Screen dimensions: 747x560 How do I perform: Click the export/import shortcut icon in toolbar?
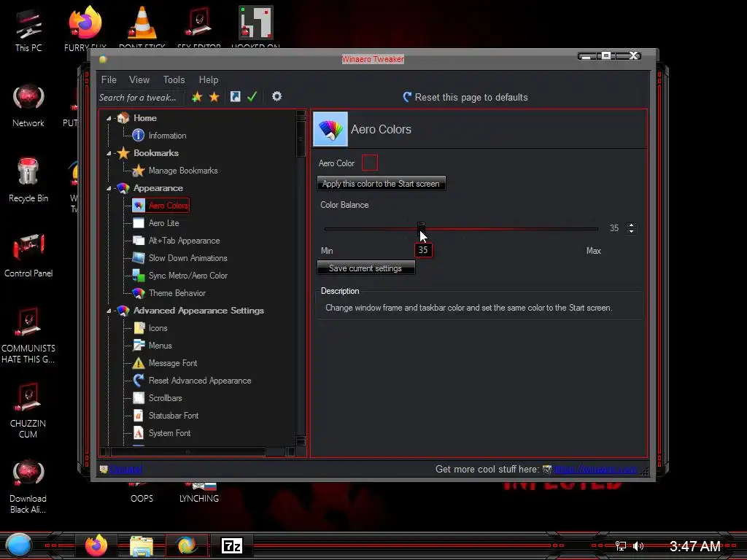[x=236, y=97]
